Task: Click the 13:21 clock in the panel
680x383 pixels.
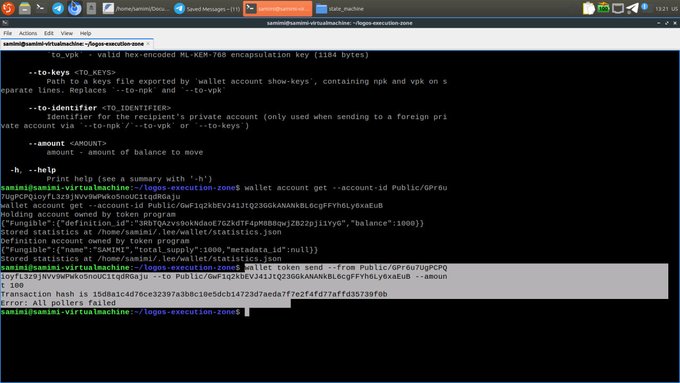Action: click(x=661, y=9)
